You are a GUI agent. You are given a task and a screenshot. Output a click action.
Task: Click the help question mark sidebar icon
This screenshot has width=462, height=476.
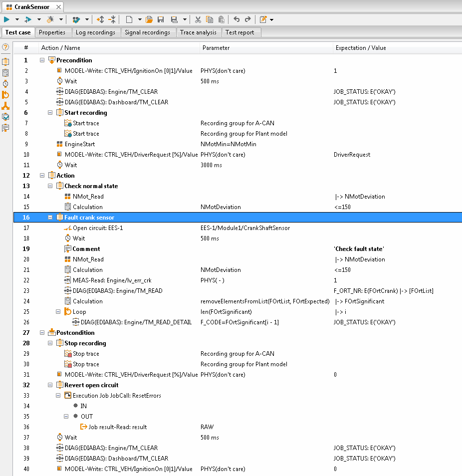click(5, 47)
